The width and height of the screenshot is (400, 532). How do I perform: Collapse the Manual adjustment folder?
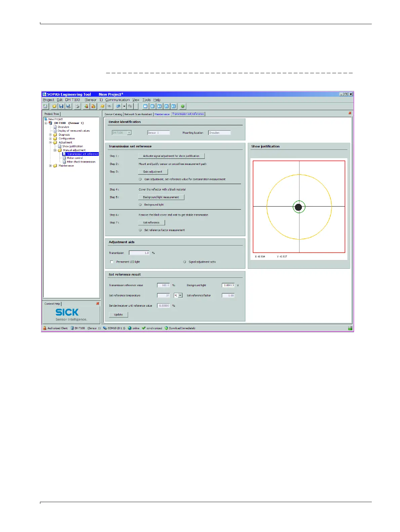(55, 150)
